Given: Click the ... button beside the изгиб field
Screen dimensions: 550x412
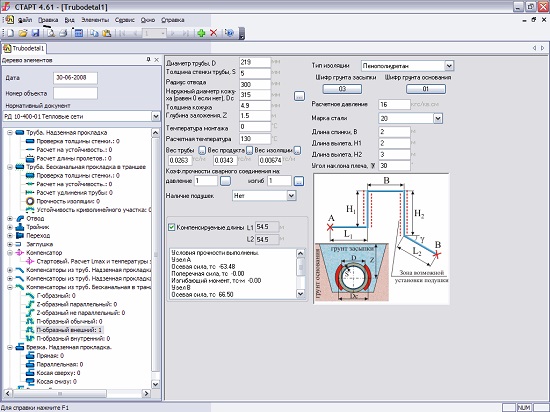Looking at the screenshot, I should (x=299, y=181).
